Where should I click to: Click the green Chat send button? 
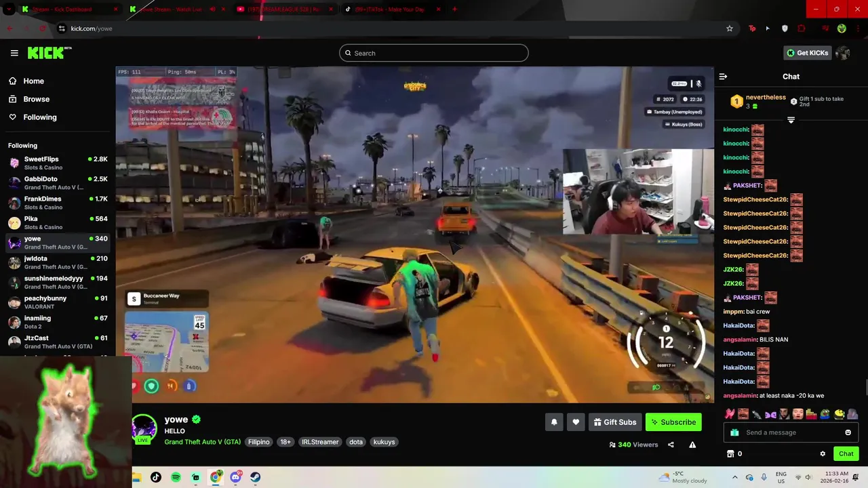click(x=846, y=453)
